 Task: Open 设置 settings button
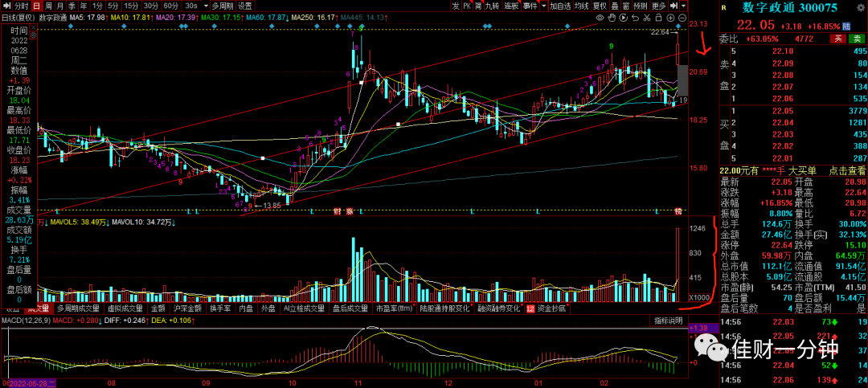(244, 6)
